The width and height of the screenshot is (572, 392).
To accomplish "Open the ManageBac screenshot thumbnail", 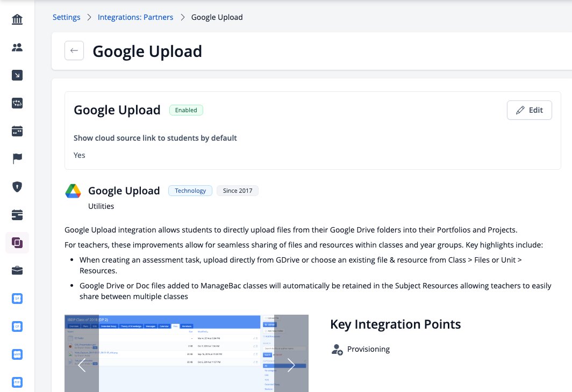I will 187,353.
